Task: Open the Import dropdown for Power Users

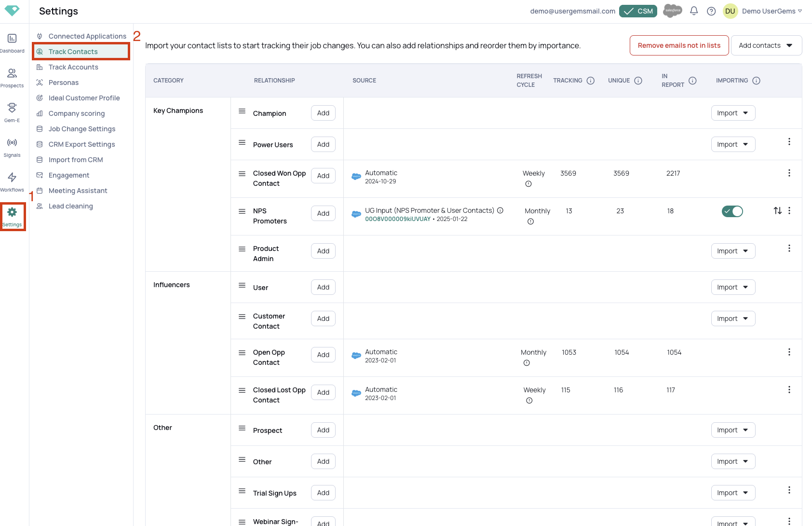Action: click(733, 144)
